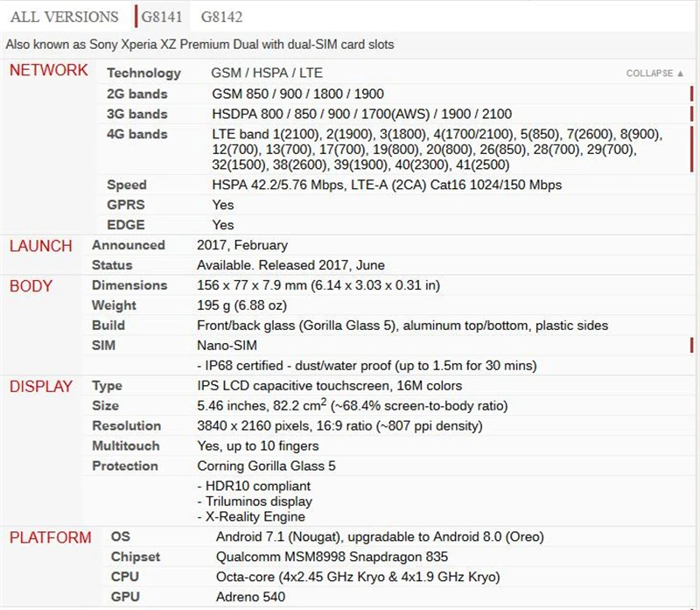The height and width of the screenshot is (610, 700).
Task: Click the Triluminos display note
Action: [x=255, y=501]
